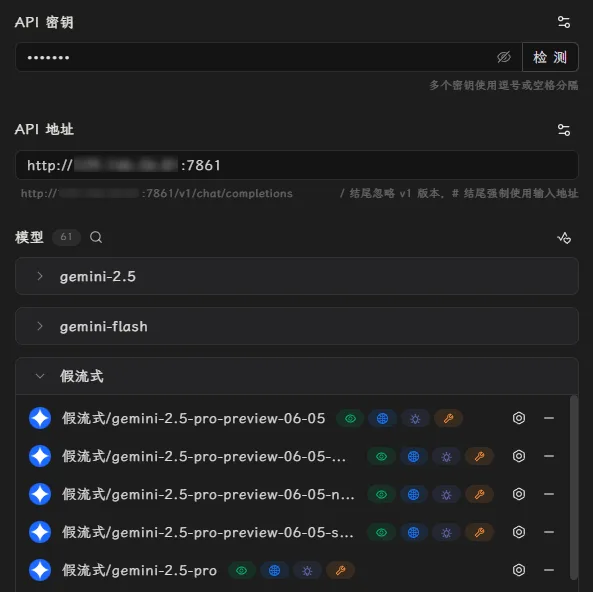Remove the 06-05-n... model with minus
Viewport: 593px width, 592px height.
coord(549,494)
